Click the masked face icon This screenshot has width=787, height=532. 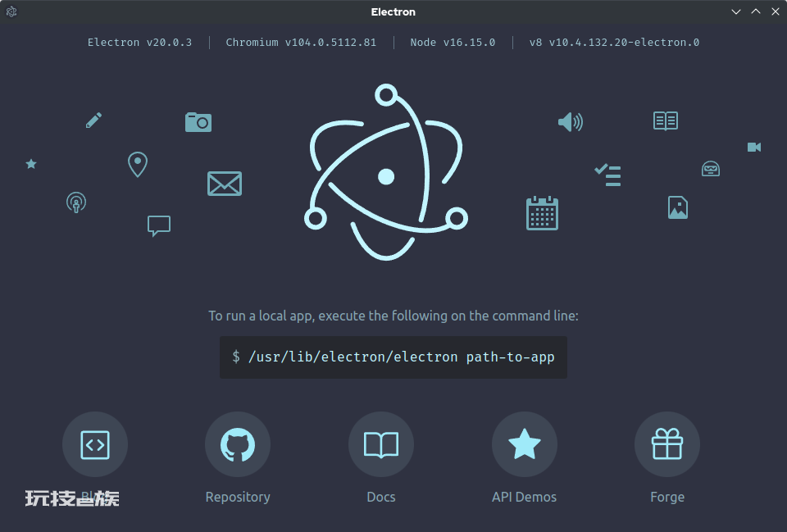pos(711,169)
